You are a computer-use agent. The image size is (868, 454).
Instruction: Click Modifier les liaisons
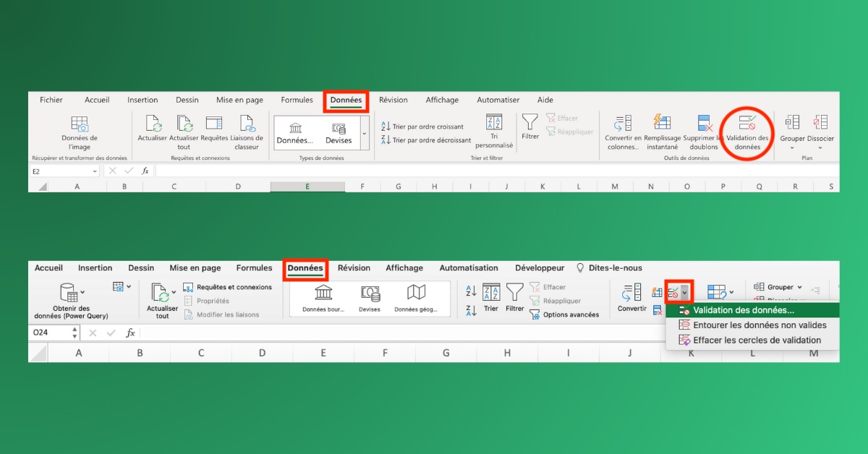click(x=221, y=314)
